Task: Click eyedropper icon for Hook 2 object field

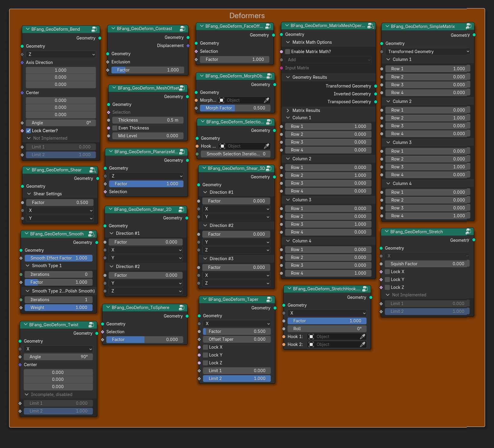Action: (x=363, y=344)
